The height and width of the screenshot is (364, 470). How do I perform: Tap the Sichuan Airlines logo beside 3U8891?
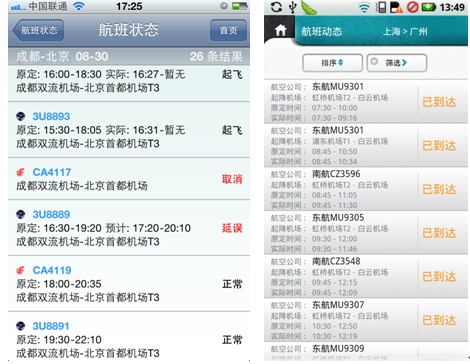(21, 326)
